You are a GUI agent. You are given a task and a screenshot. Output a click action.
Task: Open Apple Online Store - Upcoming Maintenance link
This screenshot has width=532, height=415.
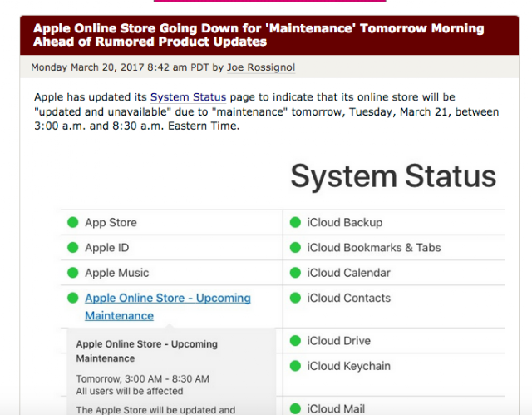pos(168,307)
